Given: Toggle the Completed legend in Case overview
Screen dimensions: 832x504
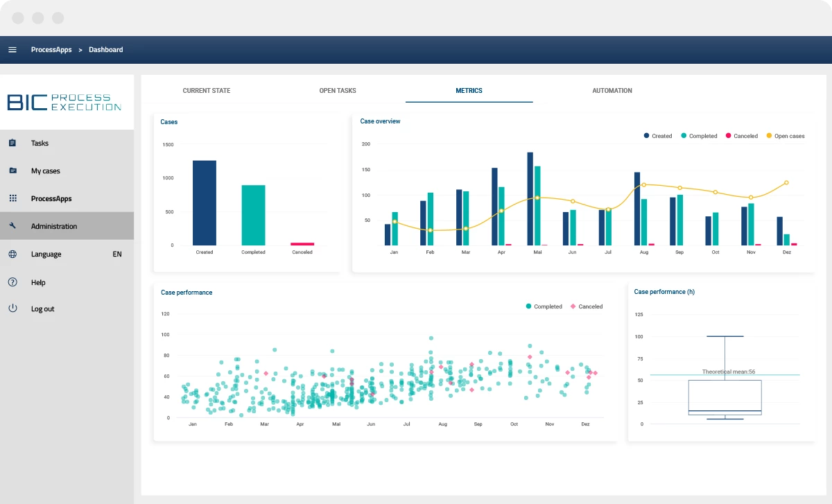Looking at the screenshot, I should point(700,136).
